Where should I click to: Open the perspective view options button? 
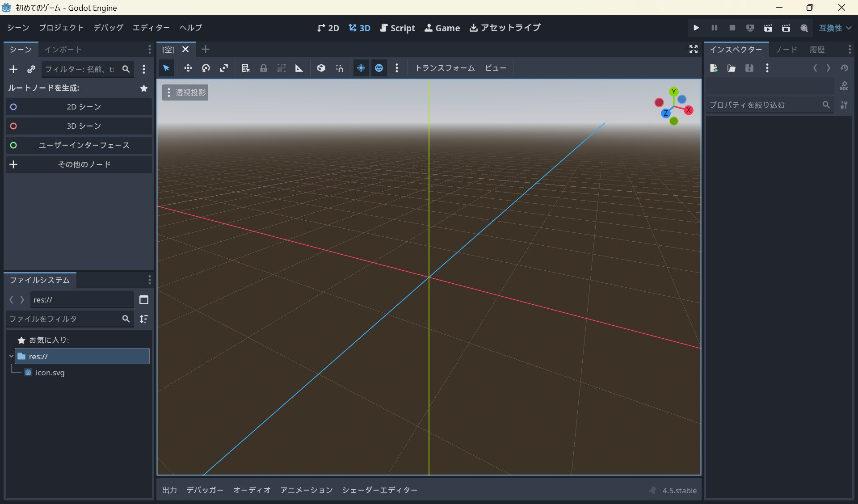pyautogui.click(x=185, y=92)
